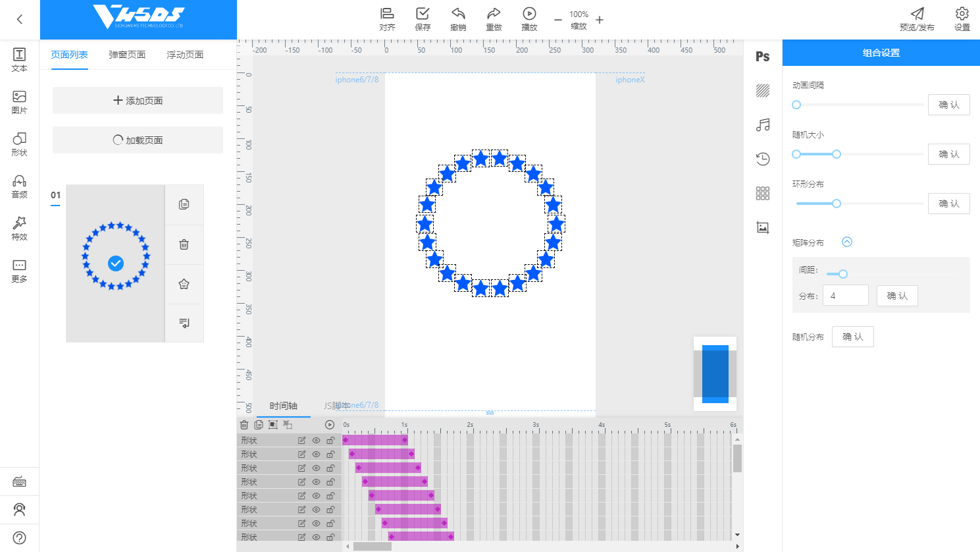This screenshot has height=552, width=980.
Task: Click the 分布 input field showing 4
Action: point(845,296)
